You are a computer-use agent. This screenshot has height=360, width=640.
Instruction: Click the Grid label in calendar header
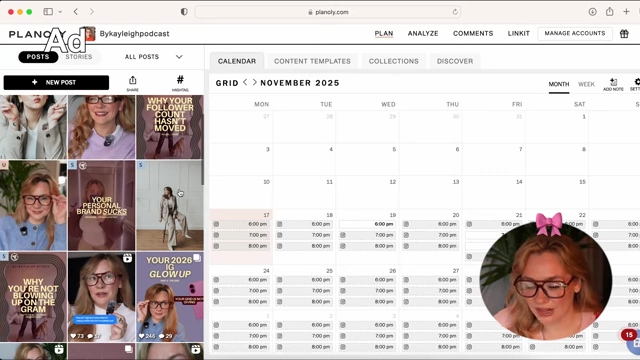(x=227, y=83)
